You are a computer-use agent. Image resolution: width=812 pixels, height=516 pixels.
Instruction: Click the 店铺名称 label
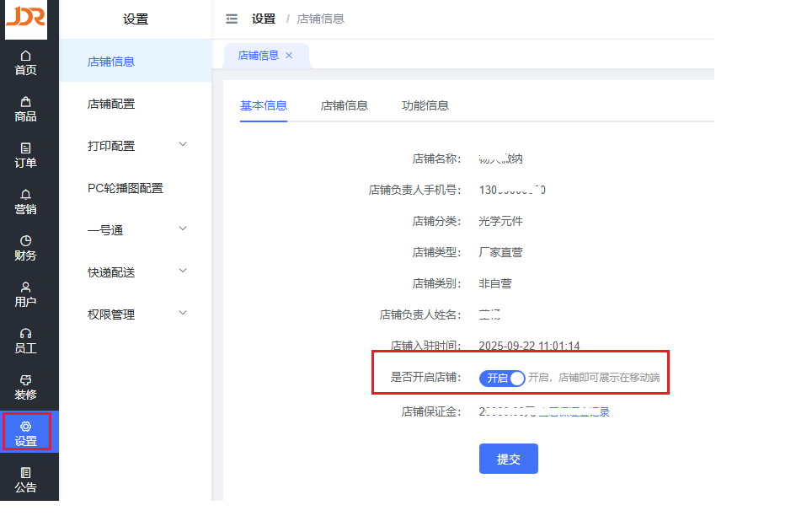click(x=436, y=159)
